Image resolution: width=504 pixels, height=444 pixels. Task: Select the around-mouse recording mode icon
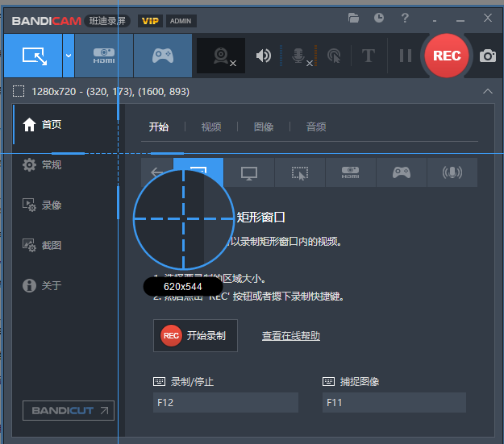click(x=300, y=172)
